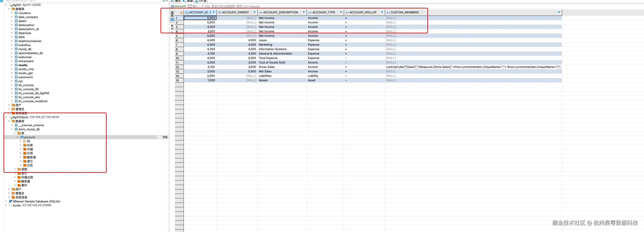Click the LookUpCube custom members cell

[473, 67]
